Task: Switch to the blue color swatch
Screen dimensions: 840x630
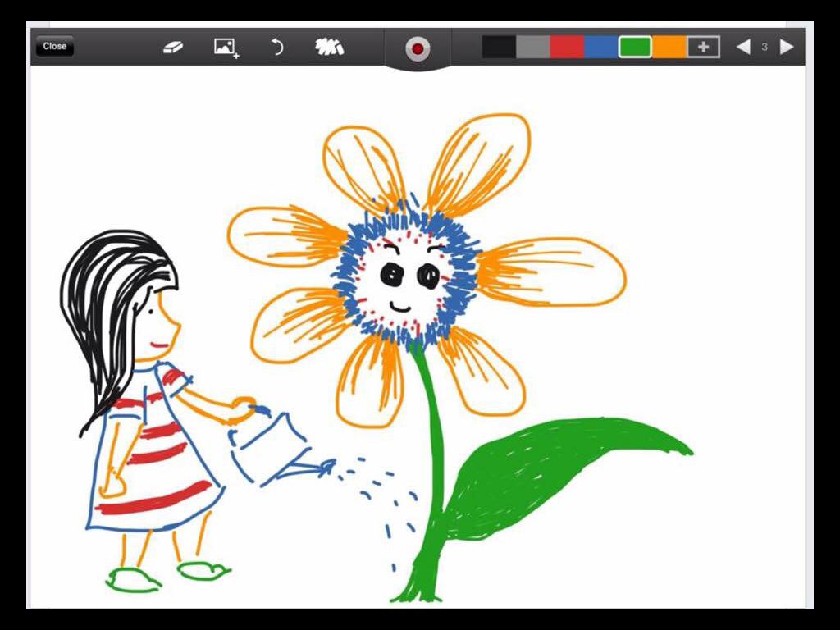Action: pyautogui.click(x=600, y=47)
